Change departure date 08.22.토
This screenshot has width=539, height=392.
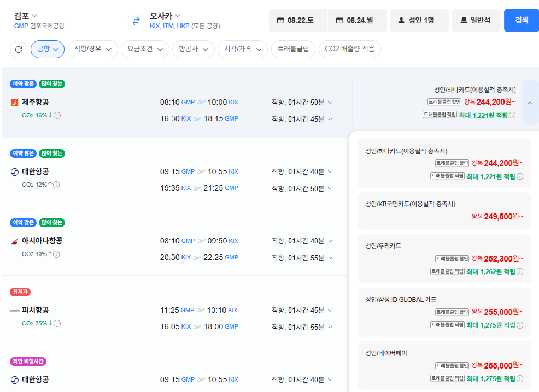pyautogui.click(x=298, y=21)
